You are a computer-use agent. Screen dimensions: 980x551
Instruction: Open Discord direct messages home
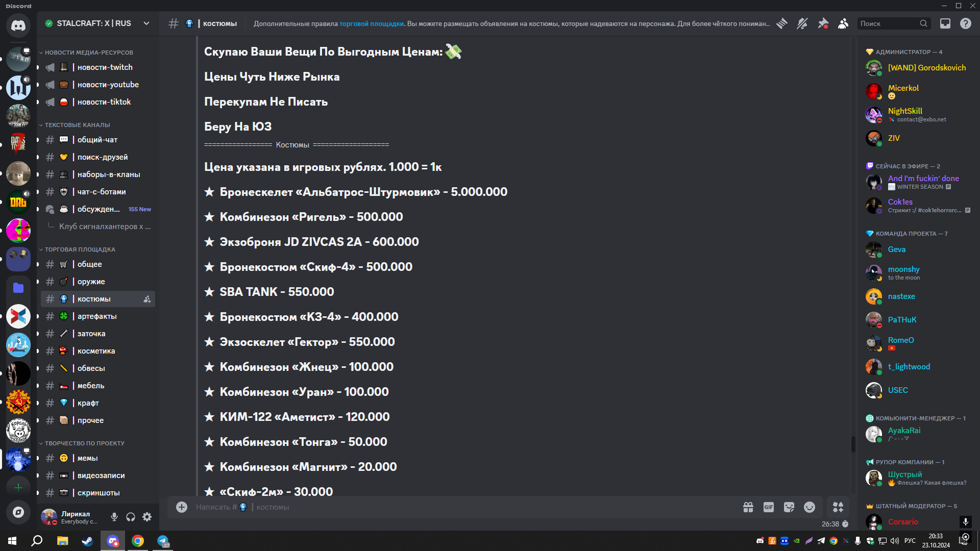pyautogui.click(x=18, y=25)
